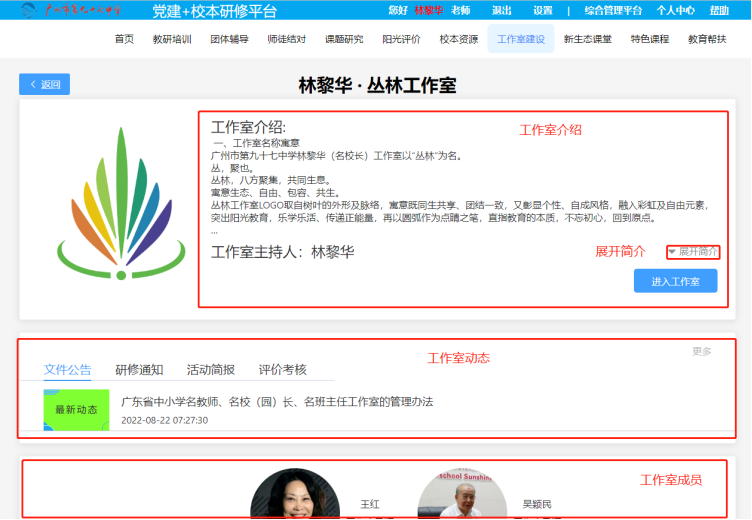Click the 党建+校本研修平台 header title

coord(214,11)
